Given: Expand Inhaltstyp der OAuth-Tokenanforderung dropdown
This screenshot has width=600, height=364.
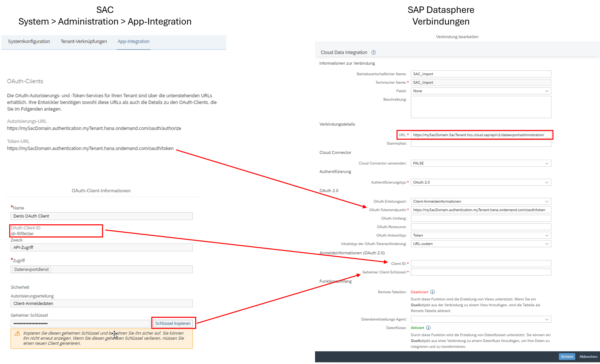Looking at the screenshot, I should 481,244.
